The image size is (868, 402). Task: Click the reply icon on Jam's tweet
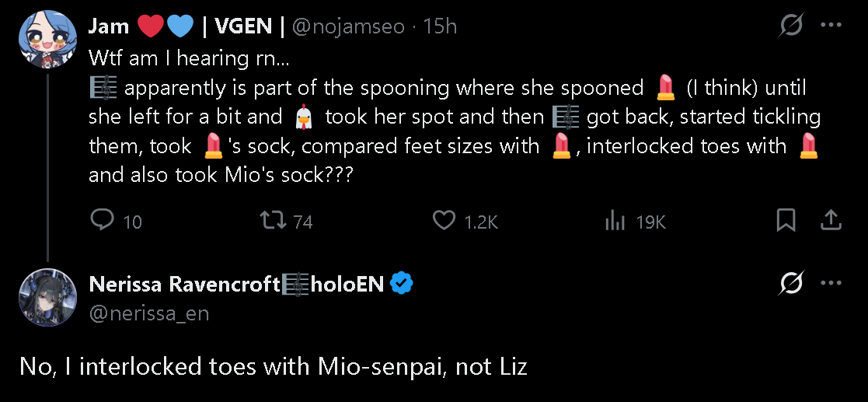(x=103, y=221)
